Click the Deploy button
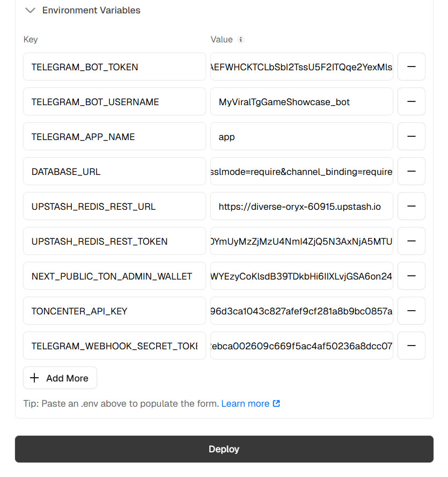The height and width of the screenshot is (477, 448). pos(224,449)
